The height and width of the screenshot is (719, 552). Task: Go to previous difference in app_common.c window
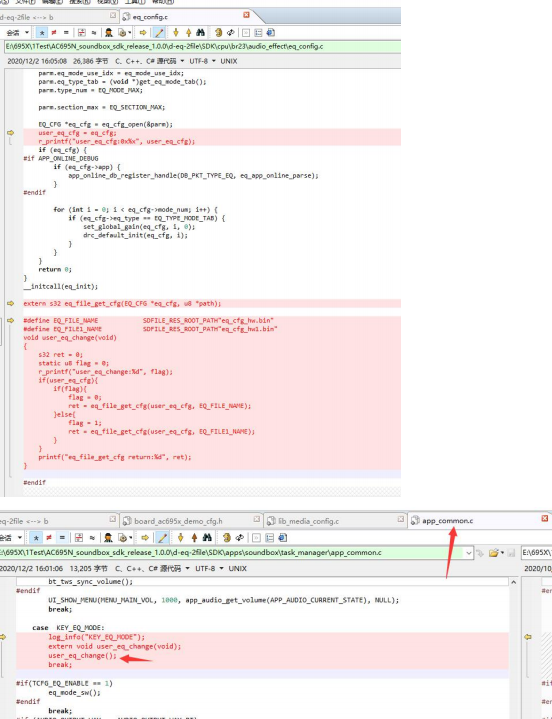pos(194,537)
